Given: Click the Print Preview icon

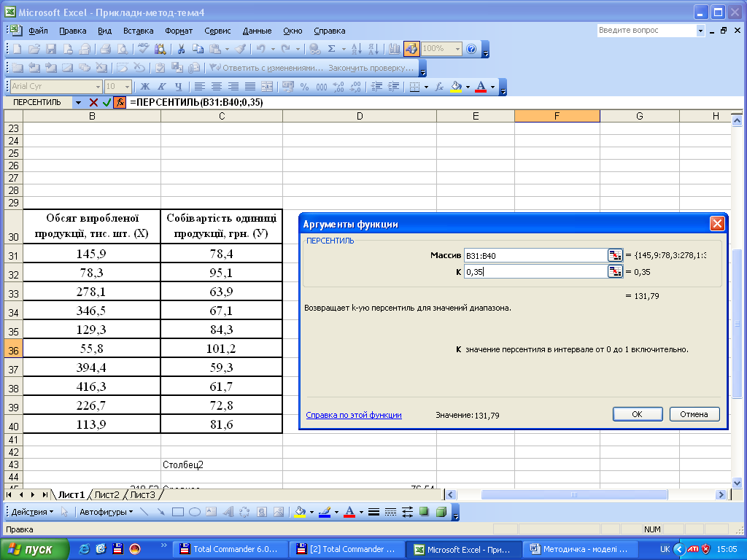Looking at the screenshot, I should pos(123,49).
